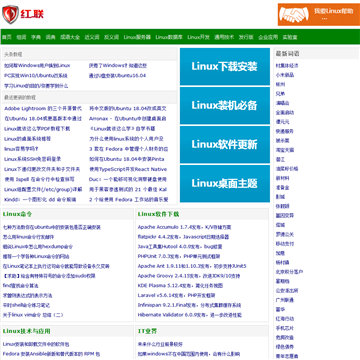Select the Linux开发 navigation item
The height and width of the screenshot is (360, 360).
point(198,37)
